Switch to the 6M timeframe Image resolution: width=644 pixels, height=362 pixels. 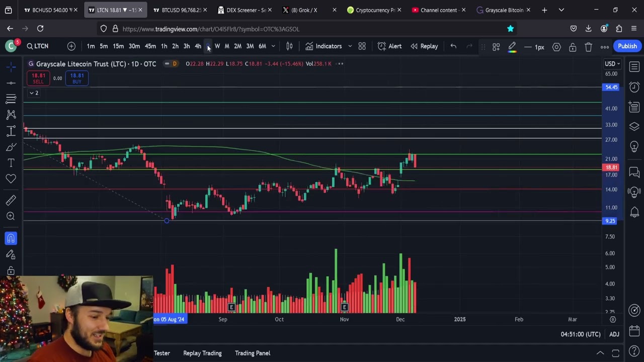pyautogui.click(x=262, y=46)
